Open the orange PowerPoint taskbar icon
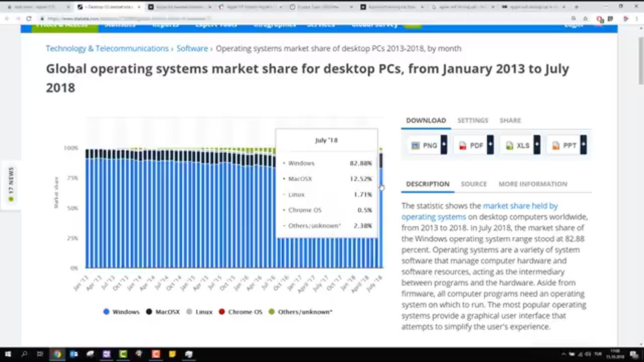Screen dimensions: 644x362 [156, 354]
